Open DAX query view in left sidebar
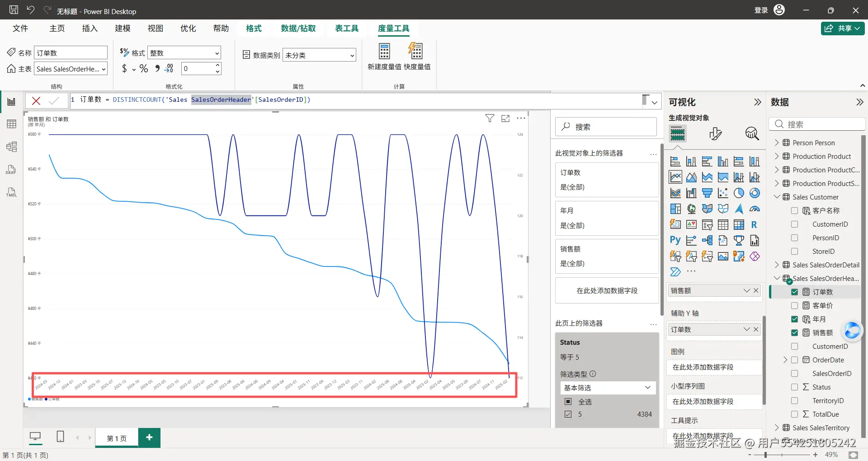 click(x=11, y=169)
